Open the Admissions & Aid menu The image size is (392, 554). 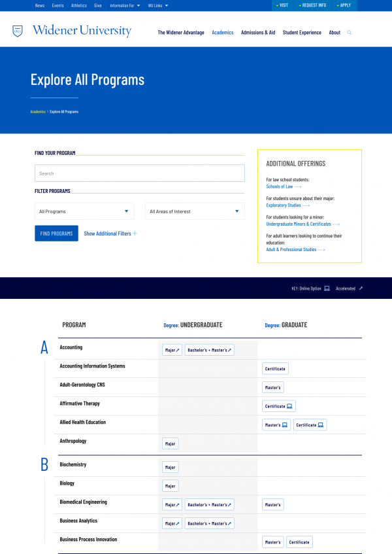point(258,33)
